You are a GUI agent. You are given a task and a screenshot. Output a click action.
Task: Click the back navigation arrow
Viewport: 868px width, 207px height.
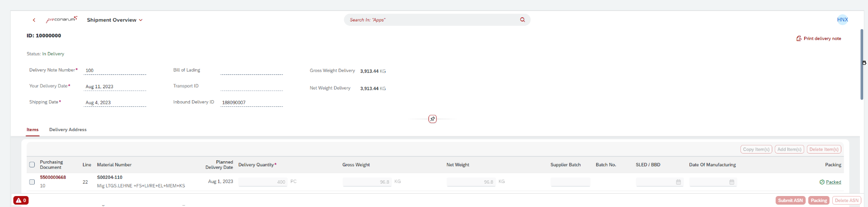point(34,20)
